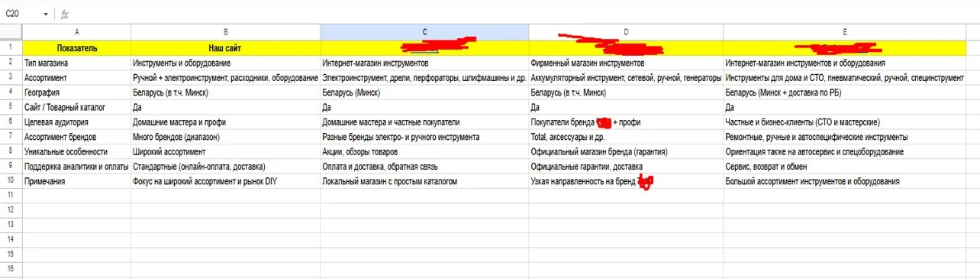The height and width of the screenshot is (279, 980).
Task: Select row 10 header
Action: pyautogui.click(x=11, y=181)
